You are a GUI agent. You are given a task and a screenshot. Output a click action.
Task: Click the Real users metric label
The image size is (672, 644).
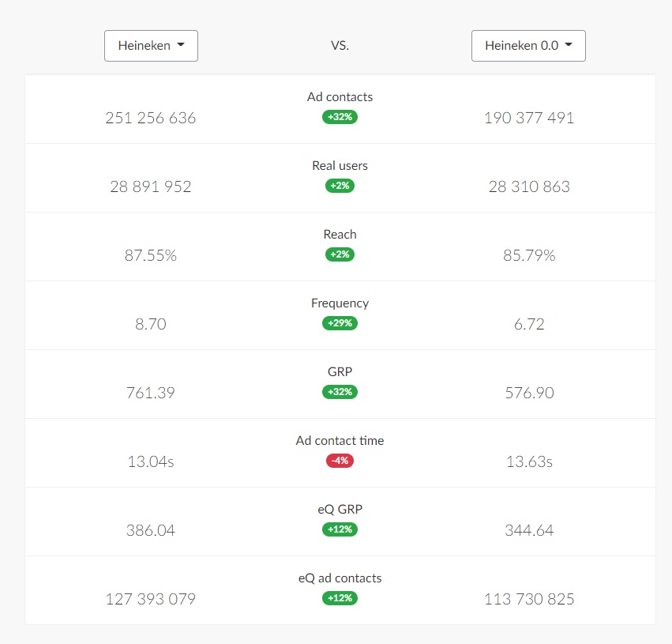tap(340, 166)
